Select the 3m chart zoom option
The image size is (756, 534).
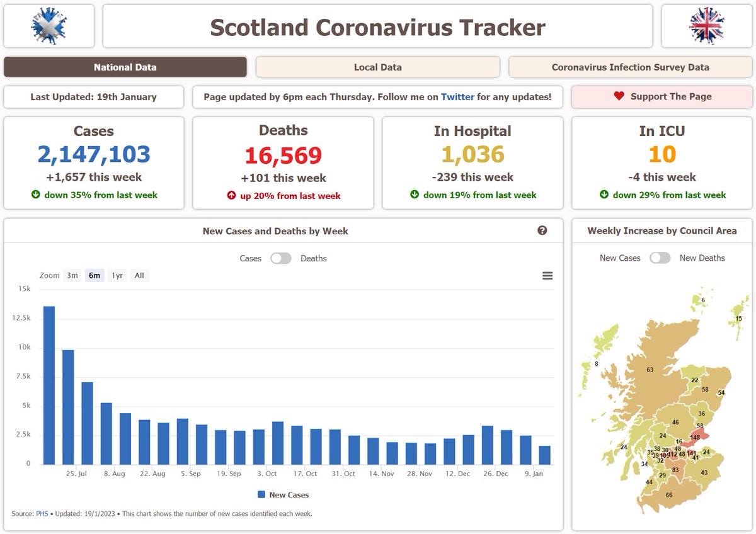[72, 275]
